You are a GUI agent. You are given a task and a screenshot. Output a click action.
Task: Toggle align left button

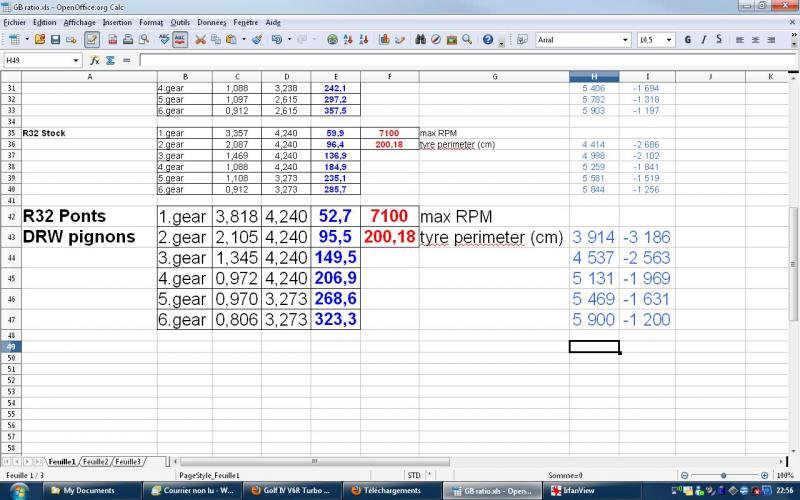pos(739,39)
